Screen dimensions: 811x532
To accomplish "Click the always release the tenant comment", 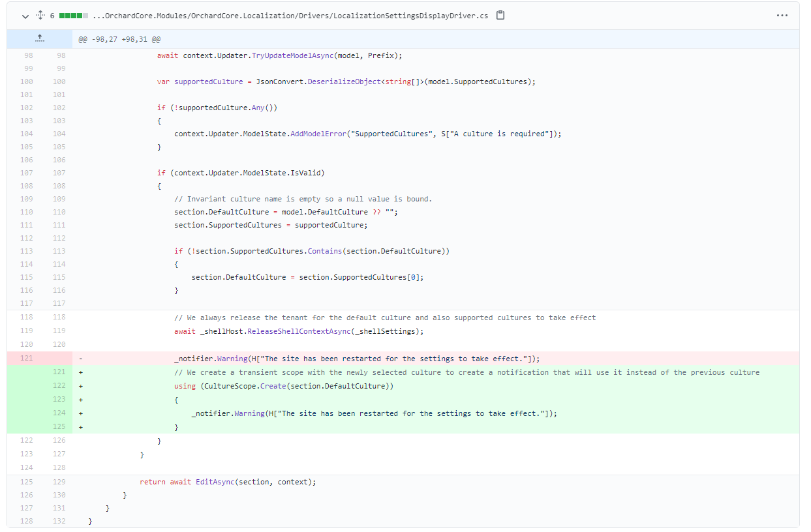I will coord(385,318).
